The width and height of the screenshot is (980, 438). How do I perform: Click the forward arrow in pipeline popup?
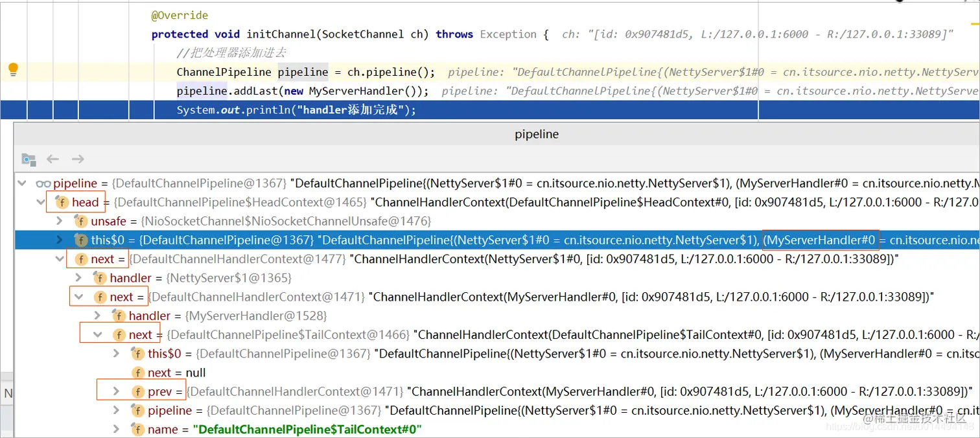pos(78,159)
